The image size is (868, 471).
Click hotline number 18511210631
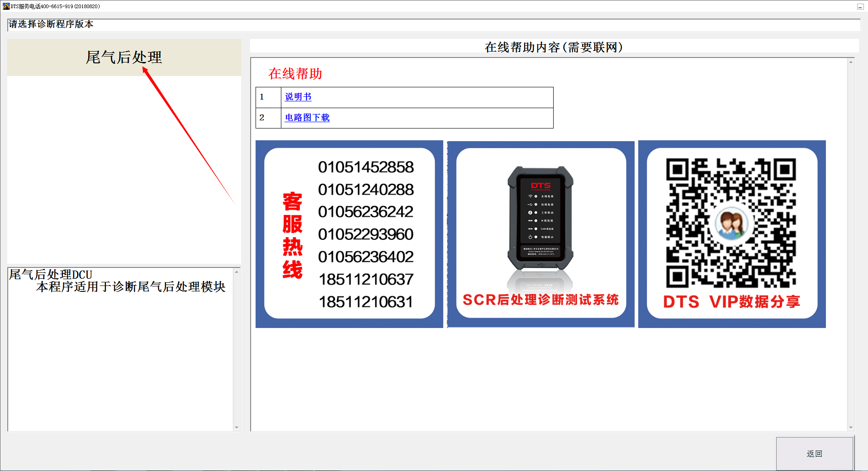pyautogui.click(x=365, y=302)
